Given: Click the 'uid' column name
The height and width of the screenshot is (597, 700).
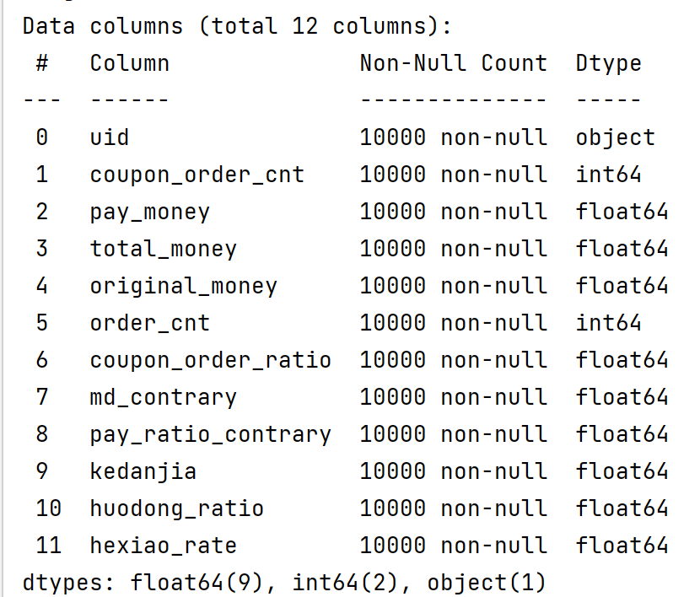Looking at the screenshot, I should coord(110,137).
